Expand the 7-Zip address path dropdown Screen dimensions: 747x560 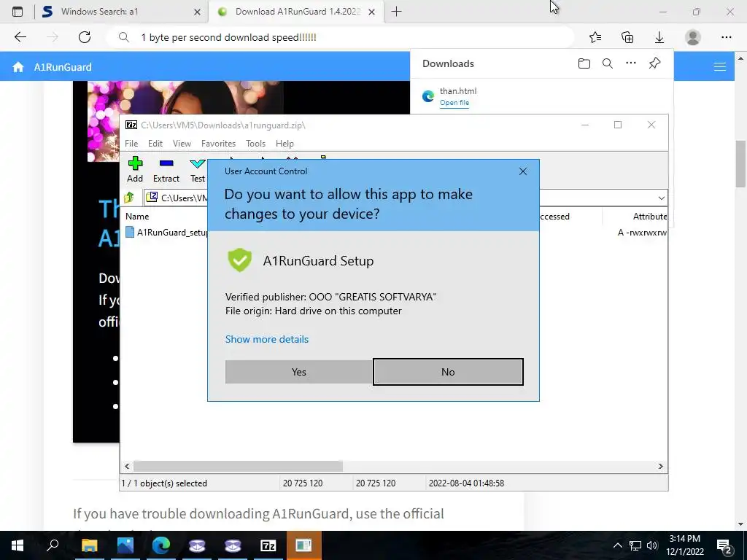tap(661, 198)
